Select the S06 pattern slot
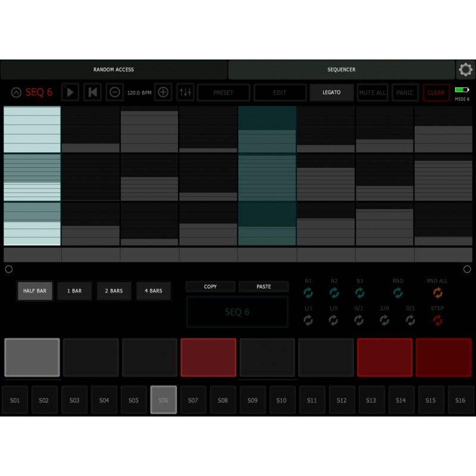Viewport: 476px width, 476px height. (x=163, y=400)
